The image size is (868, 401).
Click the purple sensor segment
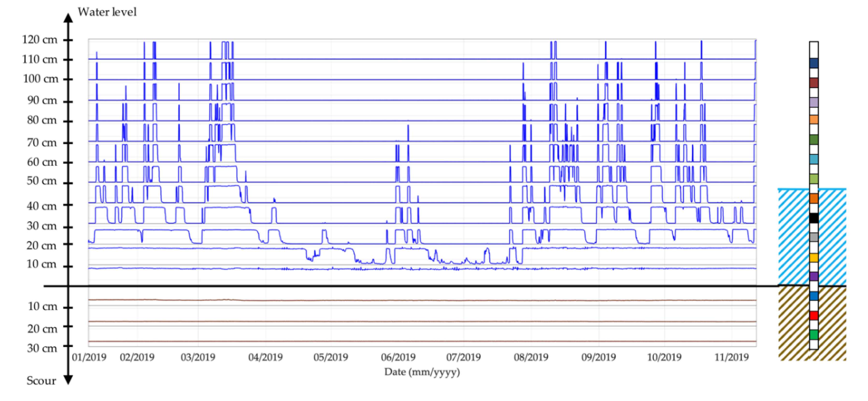pyautogui.click(x=813, y=277)
